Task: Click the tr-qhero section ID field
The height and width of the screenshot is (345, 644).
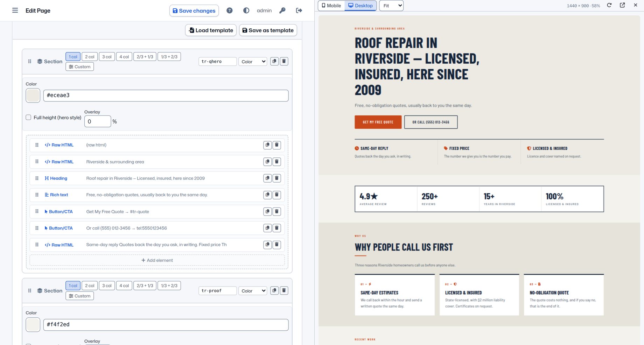Action: 217,62
